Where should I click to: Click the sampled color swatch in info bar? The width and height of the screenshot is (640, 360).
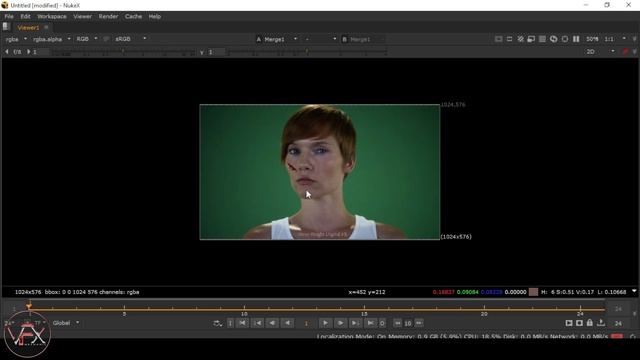tap(533, 292)
